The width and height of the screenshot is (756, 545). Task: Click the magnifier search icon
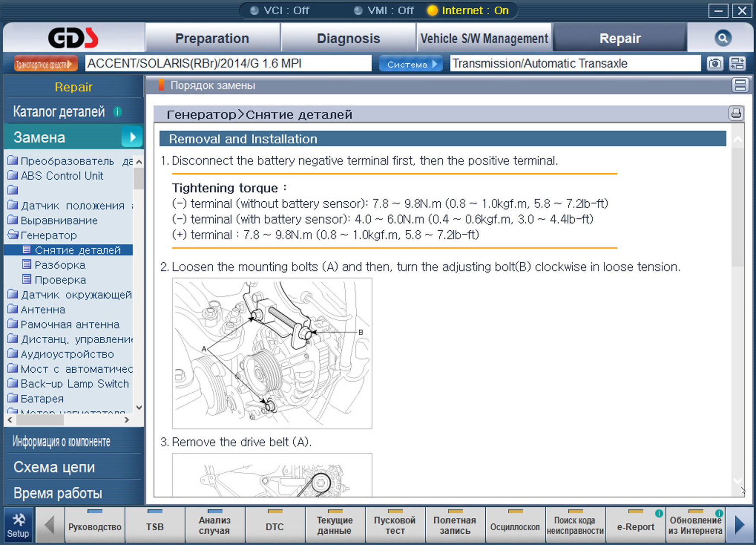click(x=722, y=38)
